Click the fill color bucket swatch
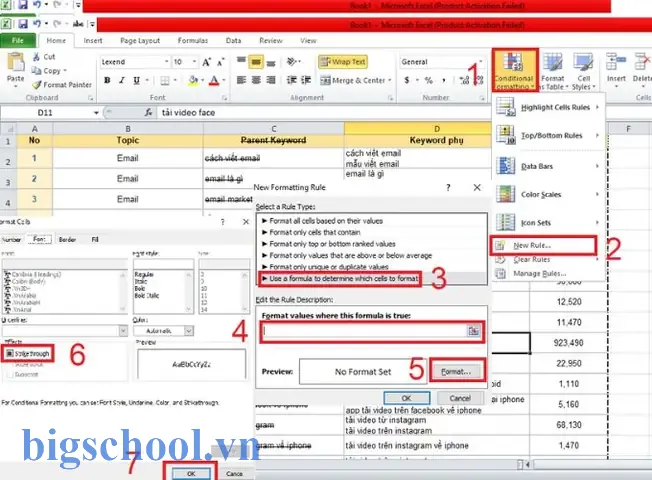The width and height of the screenshot is (652, 480). (x=193, y=80)
